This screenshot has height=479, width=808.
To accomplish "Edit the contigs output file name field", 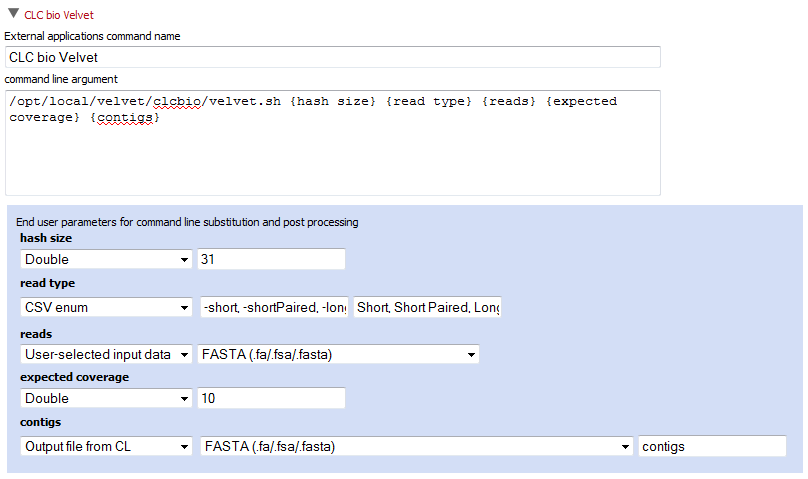I will (x=712, y=446).
